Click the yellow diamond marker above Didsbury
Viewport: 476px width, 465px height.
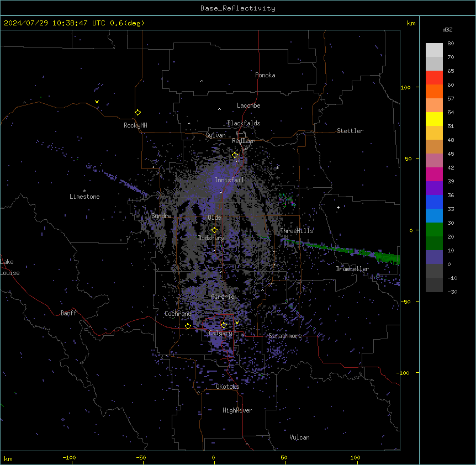pos(214,230)
